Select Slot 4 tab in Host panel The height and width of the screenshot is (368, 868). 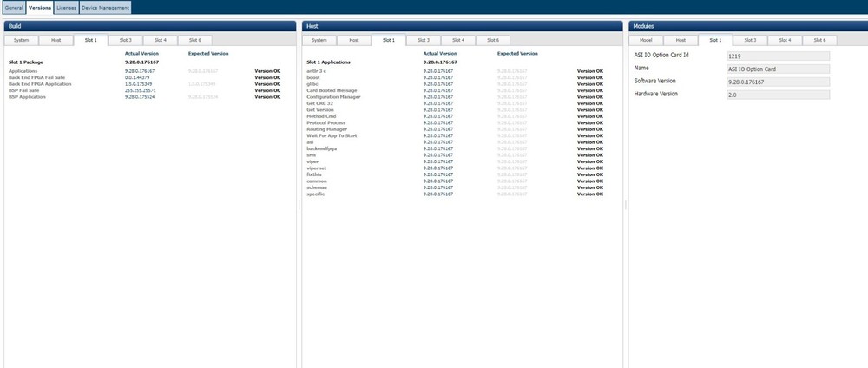click(x=458, y=40)
